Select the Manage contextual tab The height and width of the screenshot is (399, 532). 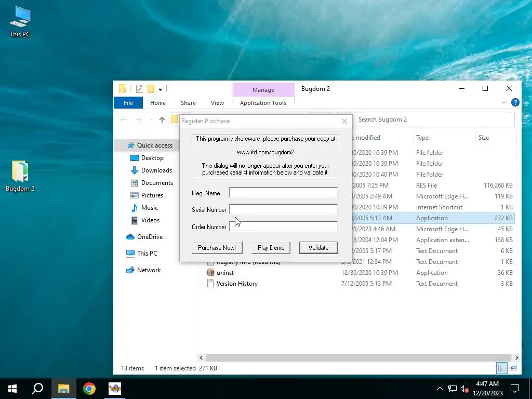point(263,90)
